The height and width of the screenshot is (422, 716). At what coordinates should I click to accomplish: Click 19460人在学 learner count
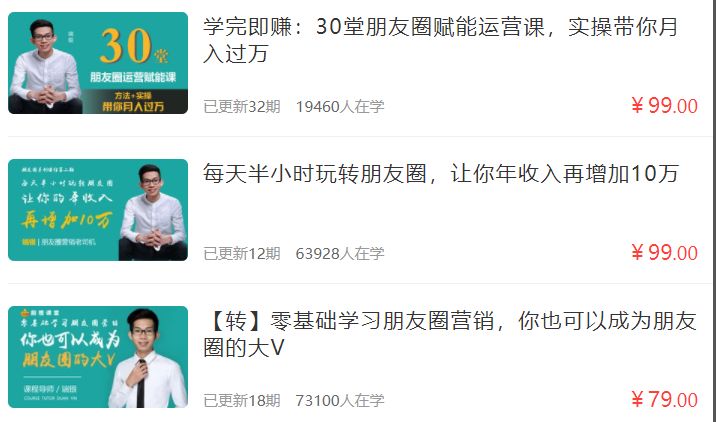coord(340,106)
